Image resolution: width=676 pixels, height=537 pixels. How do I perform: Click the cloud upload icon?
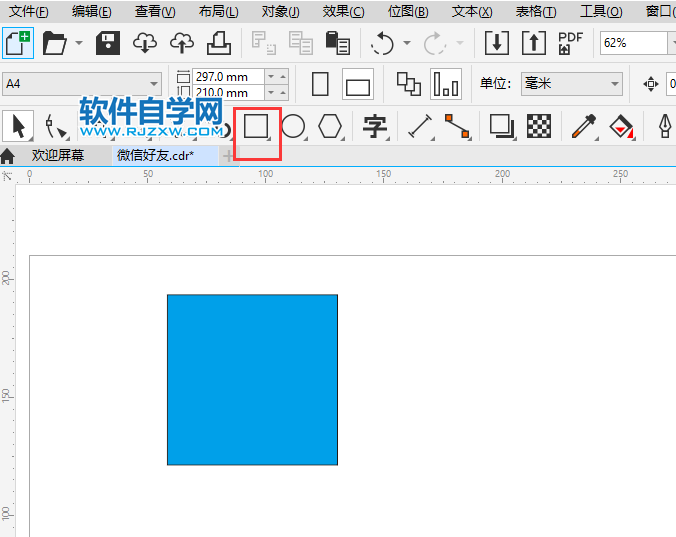tap(182, 43)
